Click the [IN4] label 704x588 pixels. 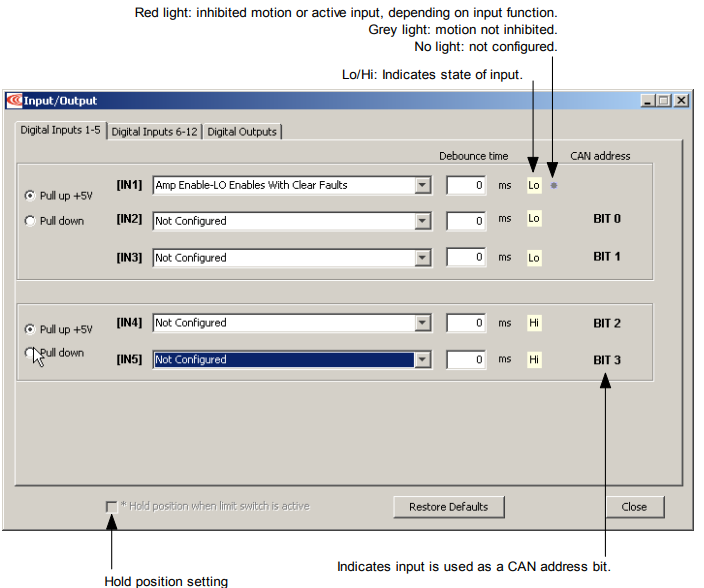point(129,323)
